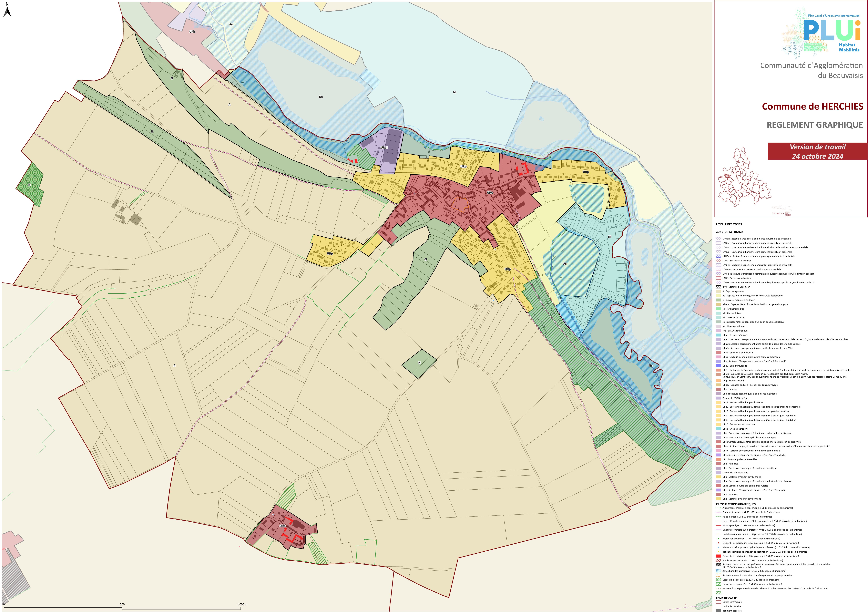Click the Zones humides à préserver hatch symbol

[x=718, y=571]
